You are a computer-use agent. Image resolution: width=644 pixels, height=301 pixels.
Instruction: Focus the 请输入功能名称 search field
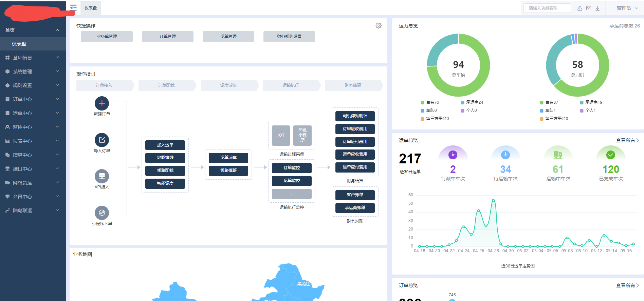tap(547, 8)
